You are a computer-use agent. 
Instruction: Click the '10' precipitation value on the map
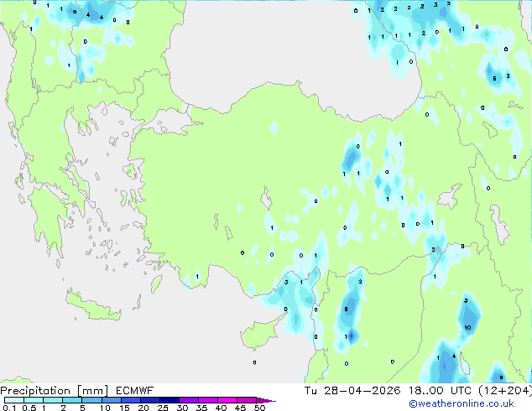point(468,328)
